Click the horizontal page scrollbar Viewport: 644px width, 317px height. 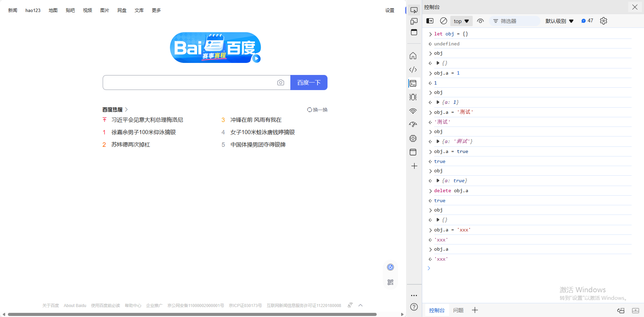[192, 314]
